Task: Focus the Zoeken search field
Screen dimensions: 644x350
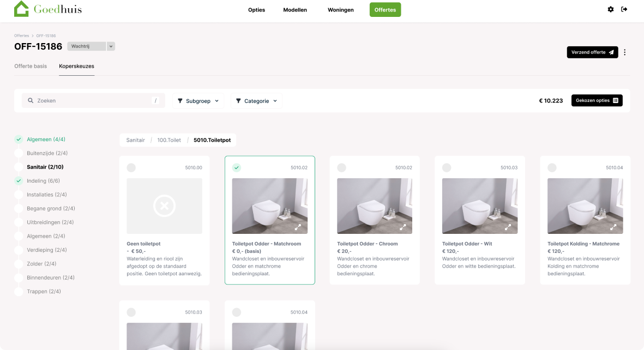Action: point(93,100)
